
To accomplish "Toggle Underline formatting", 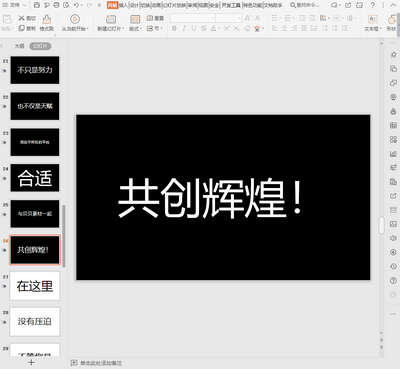I will (194, 29).
